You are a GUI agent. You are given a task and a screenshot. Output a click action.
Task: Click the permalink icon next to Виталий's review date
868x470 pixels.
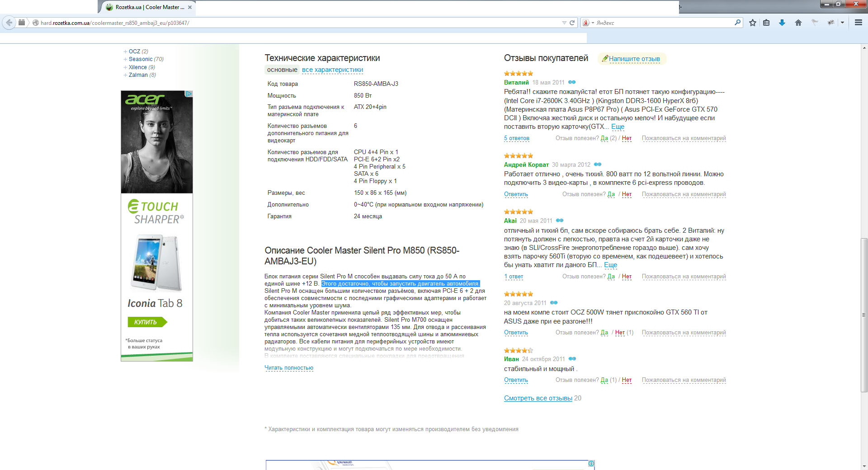click(x=572, y=82)
